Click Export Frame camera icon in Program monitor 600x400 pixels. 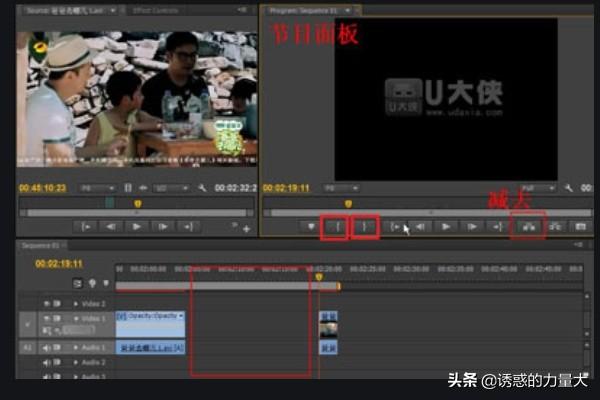tap(580, 227)
